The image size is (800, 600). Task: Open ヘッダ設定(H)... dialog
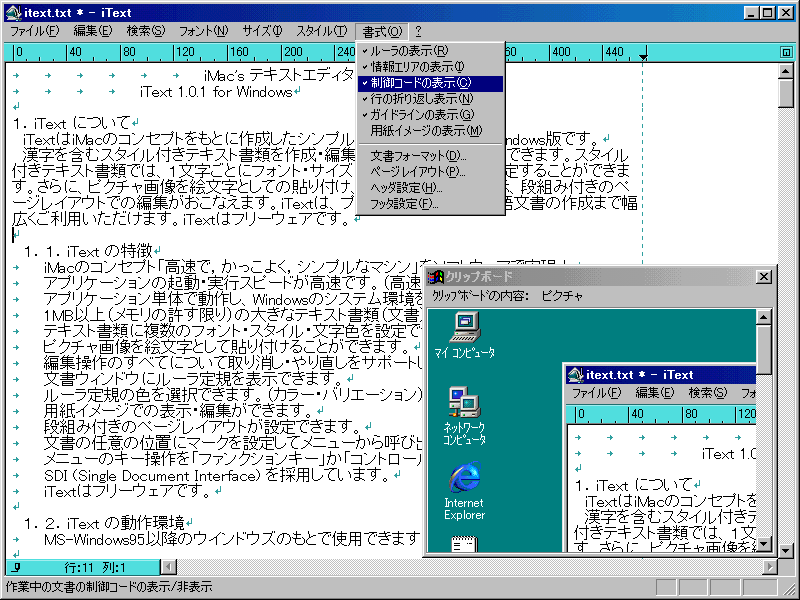point(430,188)
